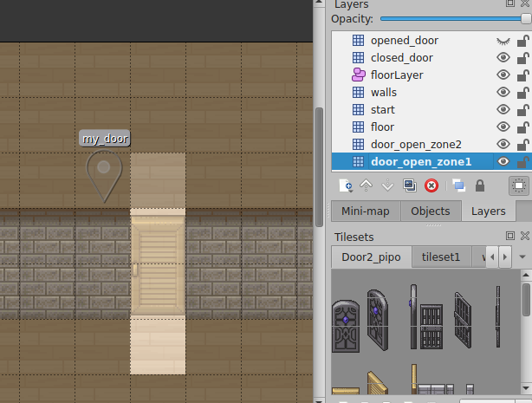Show the hidden opened_door layer
This screenshot has width=532, height=403.
[502, 41]
